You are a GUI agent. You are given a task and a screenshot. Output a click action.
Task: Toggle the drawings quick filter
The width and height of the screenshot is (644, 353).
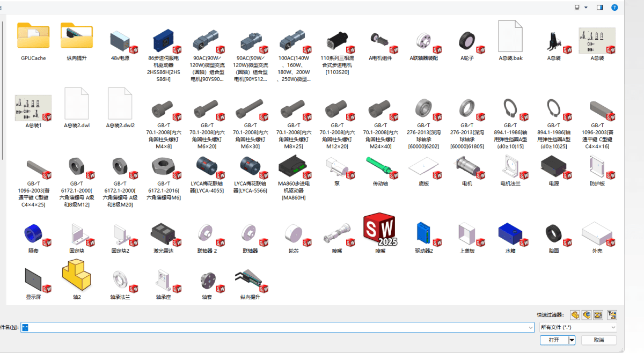[x=598, y=315]
